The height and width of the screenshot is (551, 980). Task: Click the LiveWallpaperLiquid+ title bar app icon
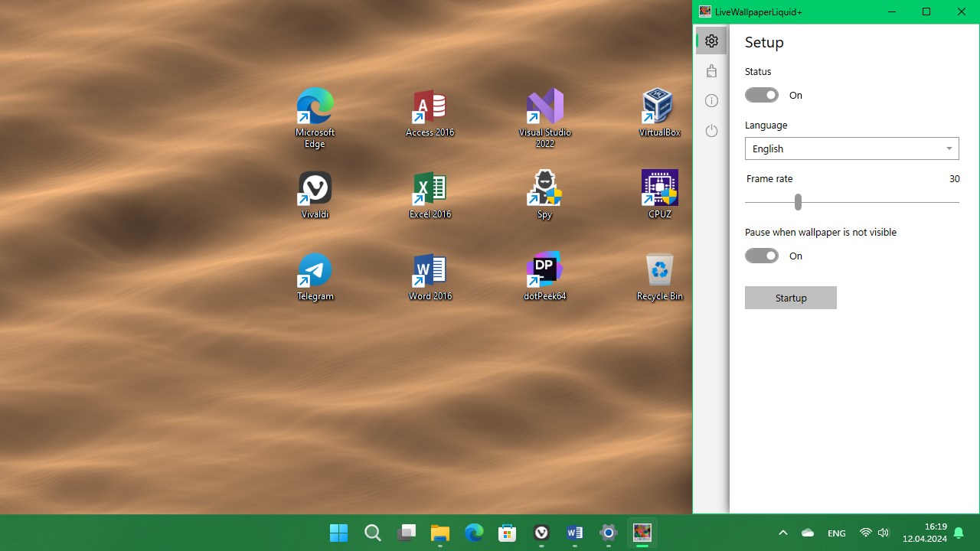coord(705,11)
